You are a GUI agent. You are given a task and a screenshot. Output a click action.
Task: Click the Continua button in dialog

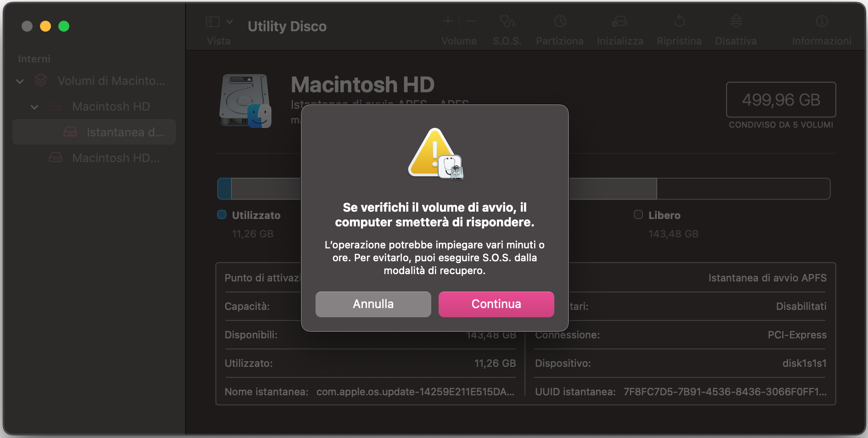496,304
